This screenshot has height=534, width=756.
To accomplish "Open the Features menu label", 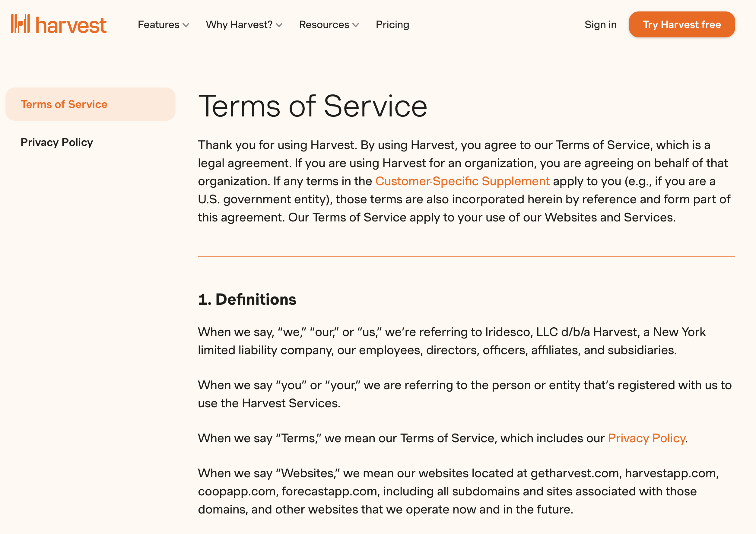I will pyautogui.click(x=158, y=25).
